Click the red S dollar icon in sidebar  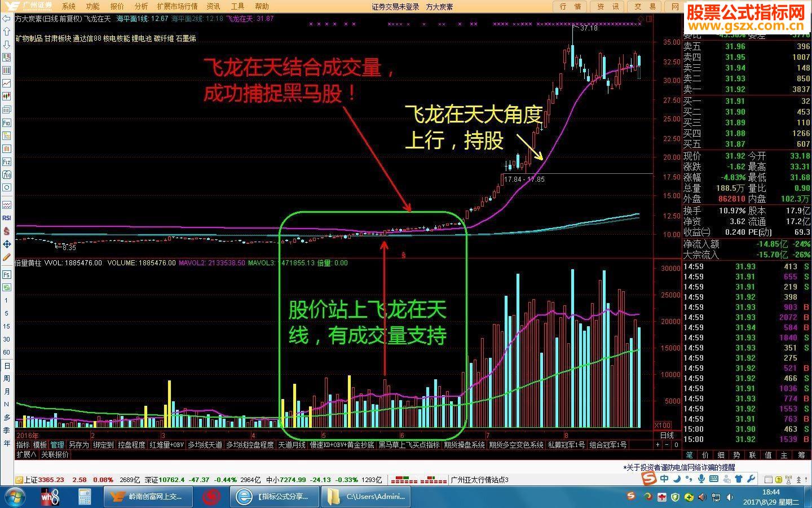[7, 231]
